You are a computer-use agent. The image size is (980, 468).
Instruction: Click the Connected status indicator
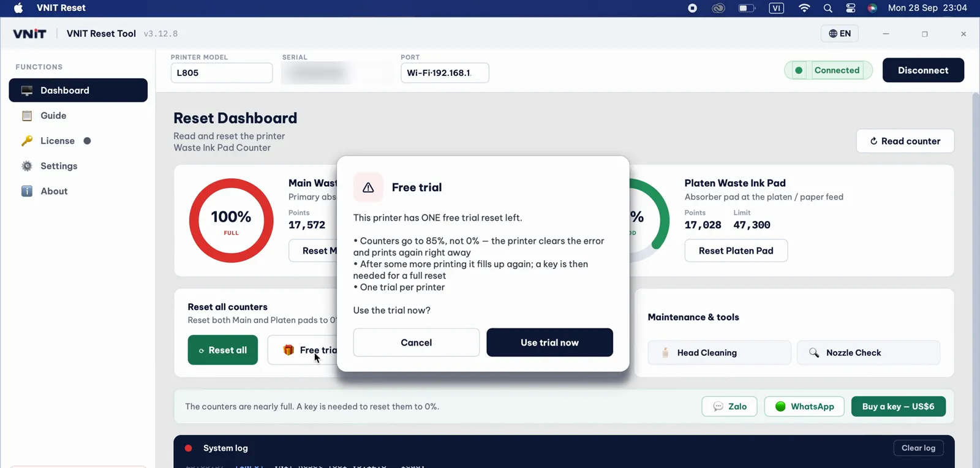(x=828, y=70)
